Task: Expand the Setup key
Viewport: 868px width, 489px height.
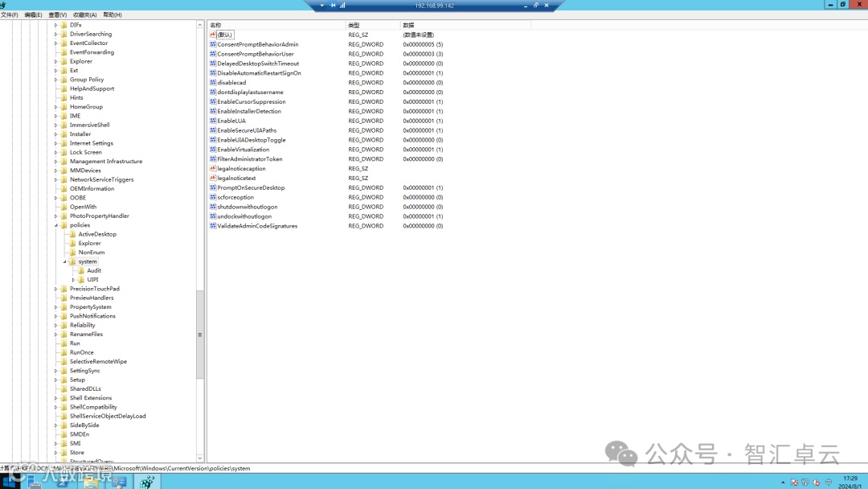Action: (x=56, y=380)
